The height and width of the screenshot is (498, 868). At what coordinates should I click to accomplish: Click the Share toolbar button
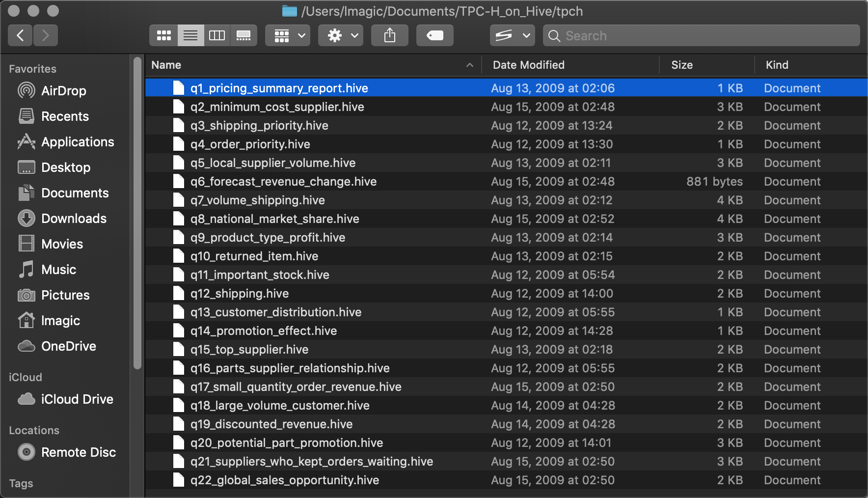(390, 35)
